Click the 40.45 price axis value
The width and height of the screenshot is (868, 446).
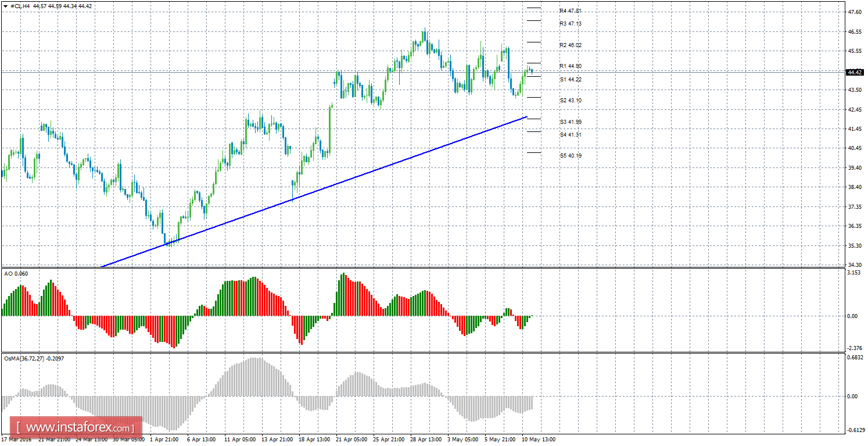point(855,148)
